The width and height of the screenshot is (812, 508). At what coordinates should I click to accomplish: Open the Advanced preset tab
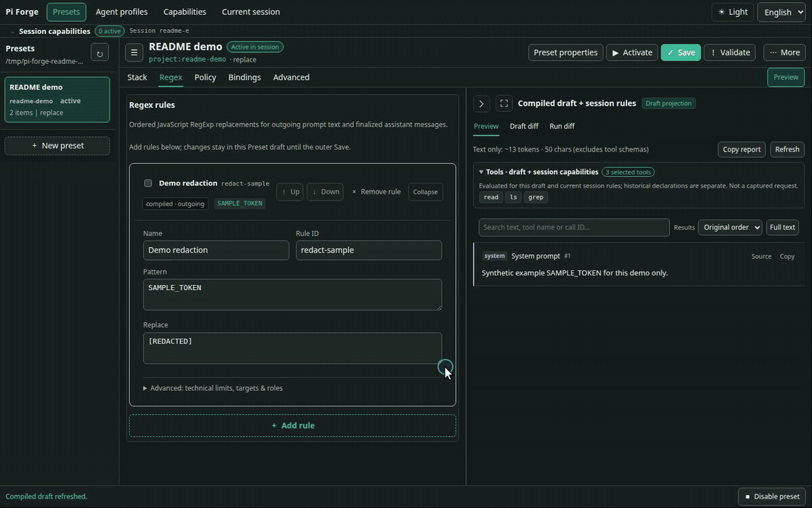(291, 77)
